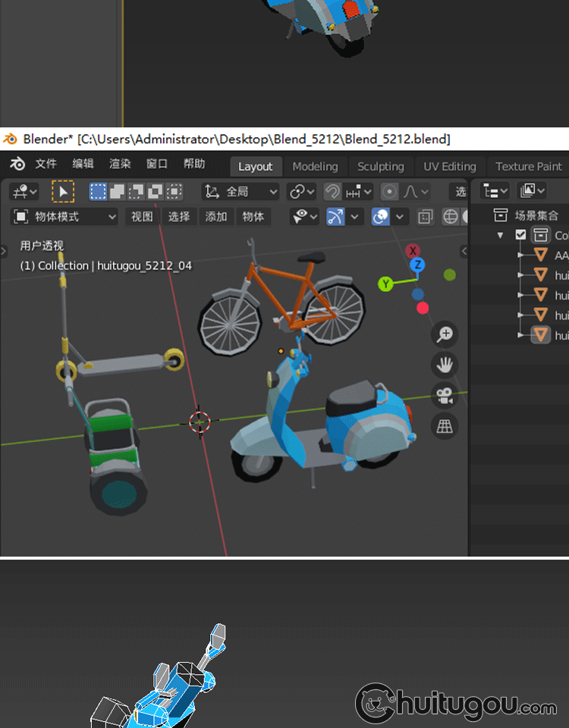Screen dimensions: 569x728
Task: Click the 添加 button in viewport header
Action: tap(216, 217)
